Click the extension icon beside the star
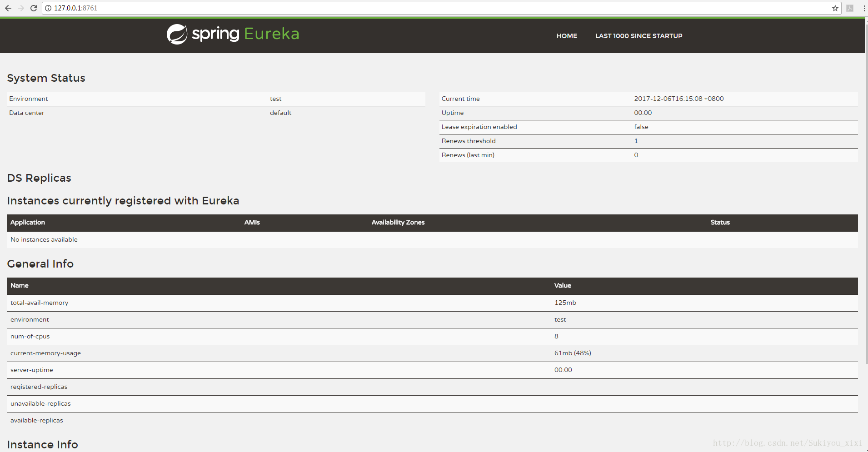This screenshot has height=452, width=868. coord(850,8)
